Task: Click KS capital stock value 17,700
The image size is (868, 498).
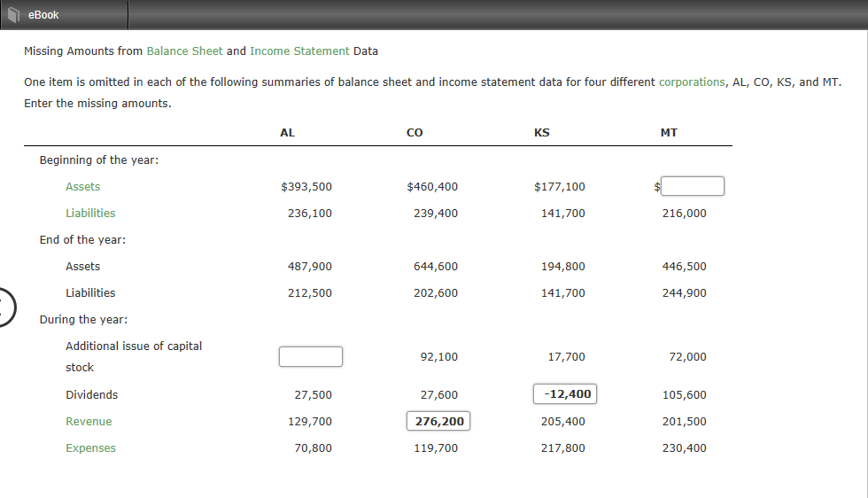Action: [x=566, y=357]
